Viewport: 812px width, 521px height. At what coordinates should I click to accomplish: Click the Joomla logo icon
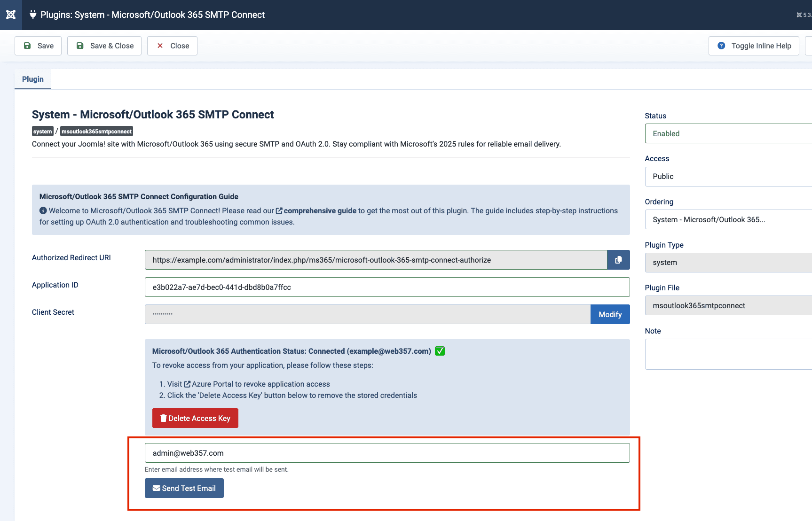[11, 15]
